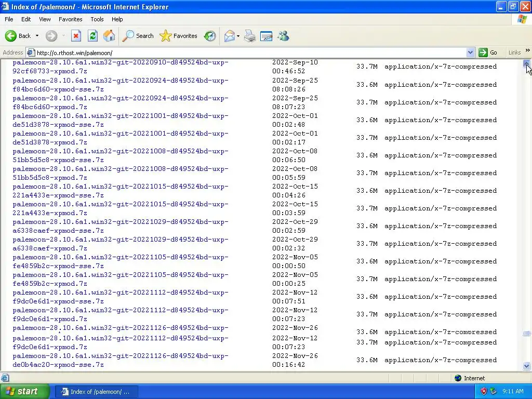This screenshot has height=399, width=532.
Task: Expand the address bar dropdown list
Action: tap(470, 52)
